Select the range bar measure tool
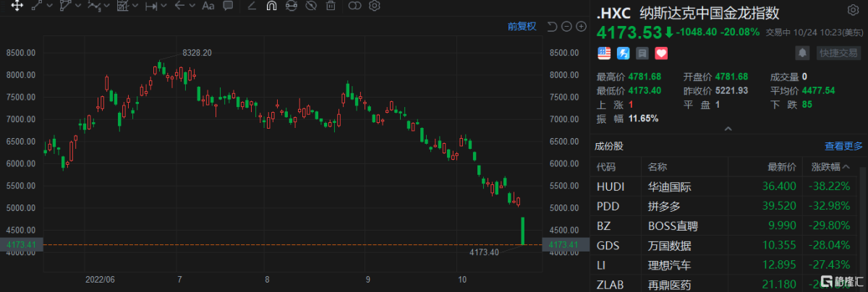 151,6
